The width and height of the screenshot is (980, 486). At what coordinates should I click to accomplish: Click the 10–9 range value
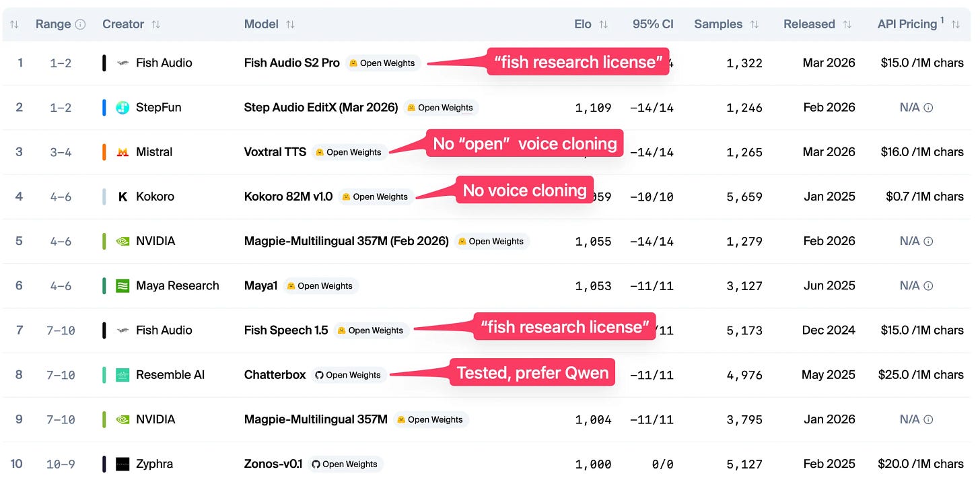(61, 464)
